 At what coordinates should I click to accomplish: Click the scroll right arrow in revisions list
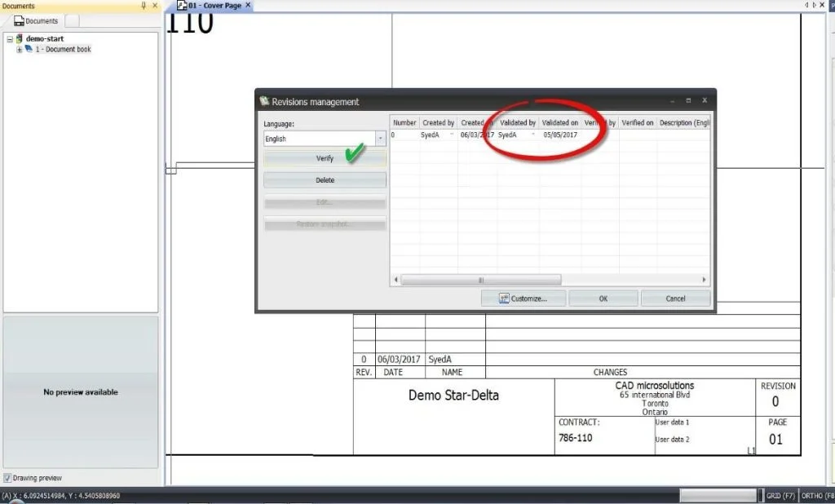pyautogui.click(x=704, y=280)
